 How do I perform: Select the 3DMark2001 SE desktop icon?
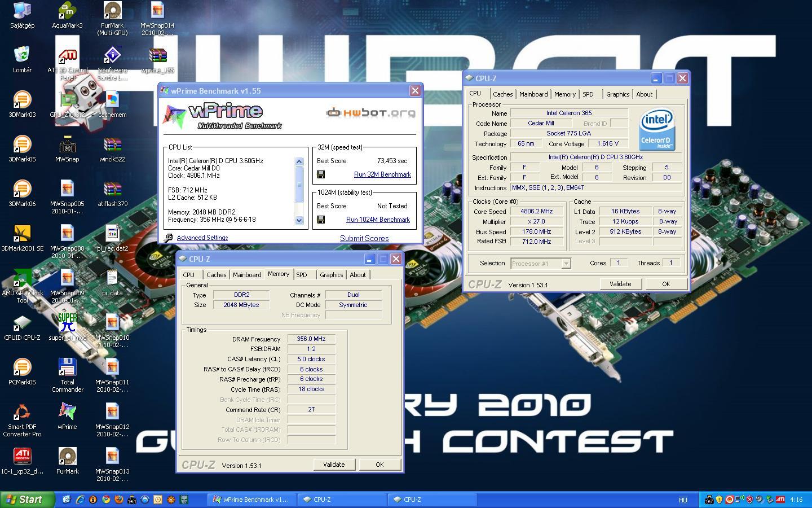(22, 238)
